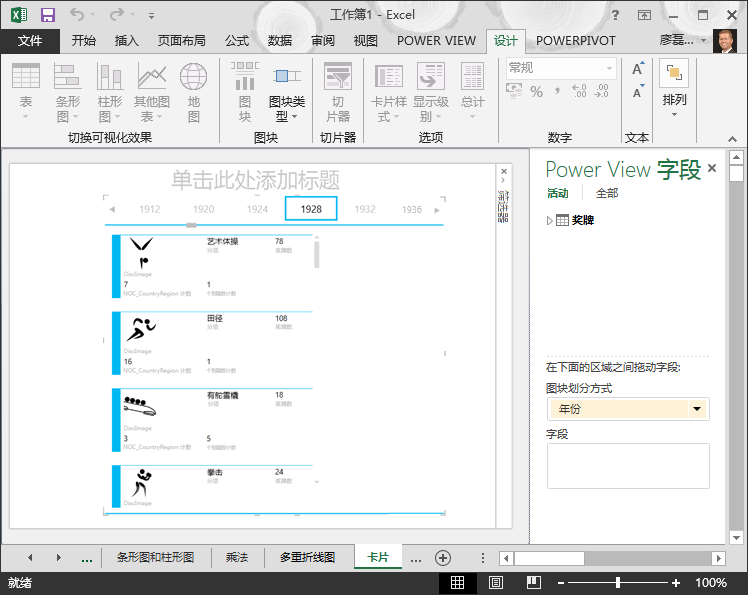Switch to 开始 Home ribbon tab
The height and width of the screenshot is (595, 748).
click(83, 41)
